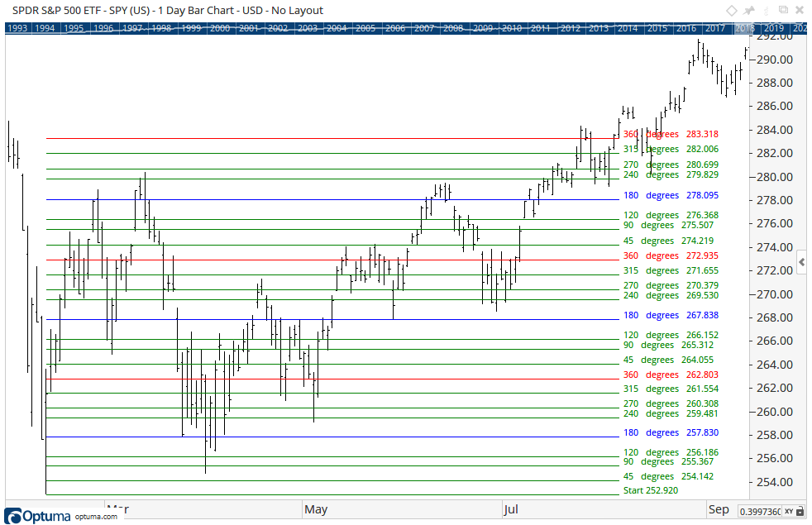Click the '240 degrees 259.481' label
The width and height of the screenshot is (812, 525).
[671, 413]
